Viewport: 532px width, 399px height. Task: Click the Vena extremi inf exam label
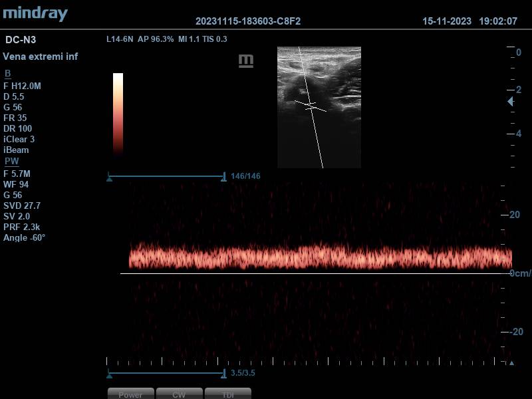(x=41, y=57)
